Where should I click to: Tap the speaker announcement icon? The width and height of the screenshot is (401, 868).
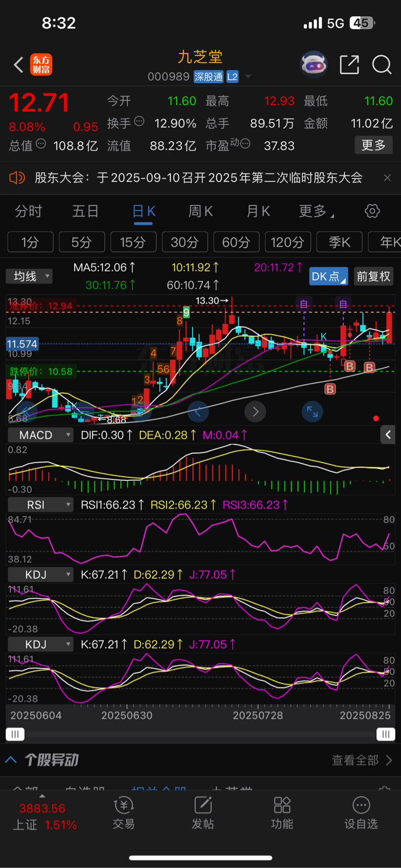[x=17, y=178]
